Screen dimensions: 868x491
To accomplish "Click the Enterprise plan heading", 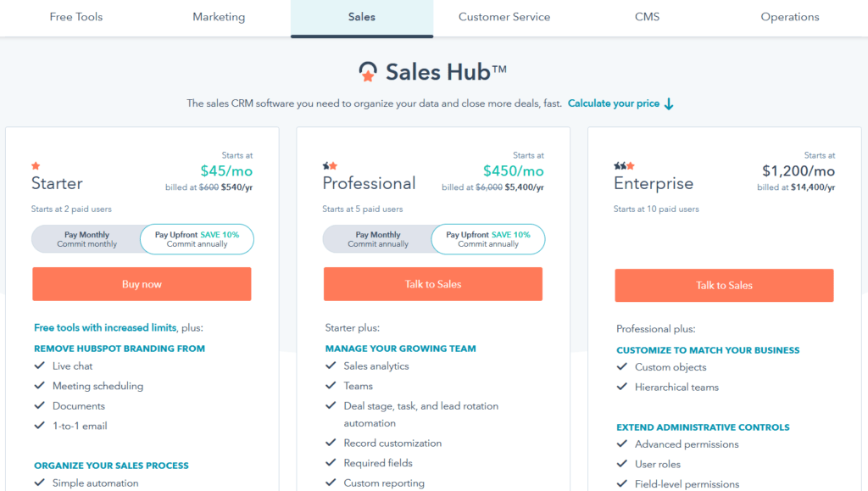I will [x=654, y=183].
